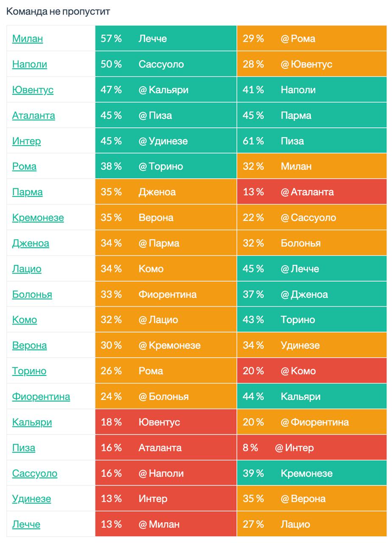Click the Парма team link

[27, 192]
